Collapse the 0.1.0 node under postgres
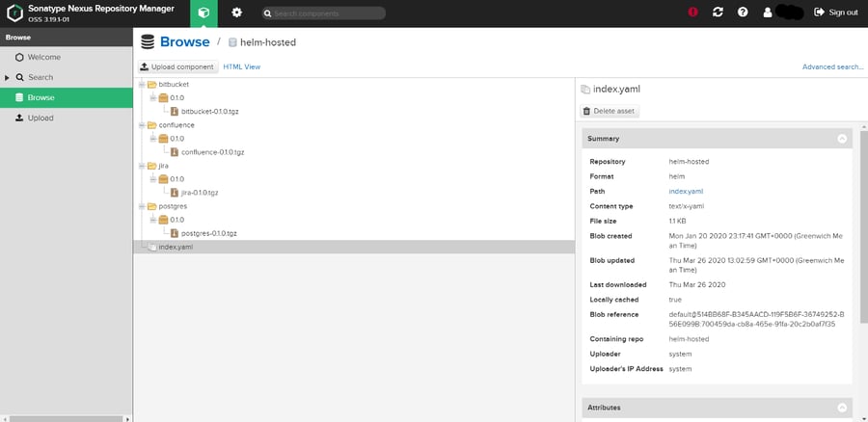 [x=153, y=220]
